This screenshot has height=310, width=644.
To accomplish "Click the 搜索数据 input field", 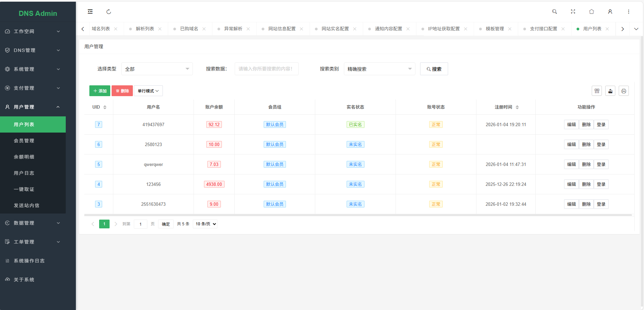I will (x=266, y=68).
